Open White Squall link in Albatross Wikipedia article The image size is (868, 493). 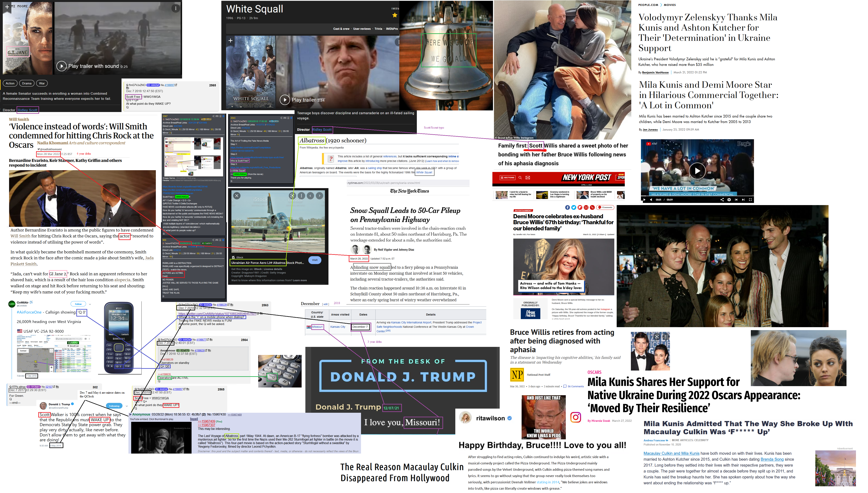tap(424, 172)
